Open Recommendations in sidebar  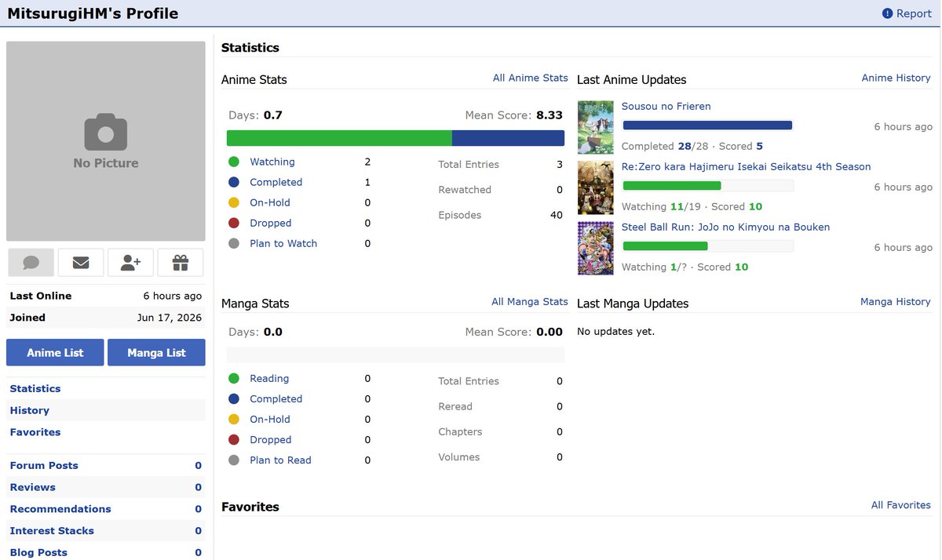(x=60, y=509)
